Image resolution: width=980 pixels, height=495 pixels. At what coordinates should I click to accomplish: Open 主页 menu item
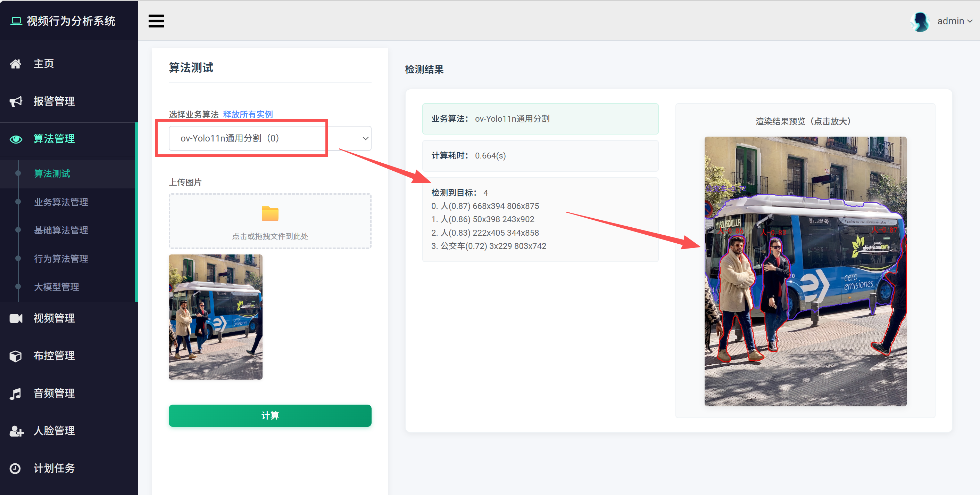[x=69, y=64]
